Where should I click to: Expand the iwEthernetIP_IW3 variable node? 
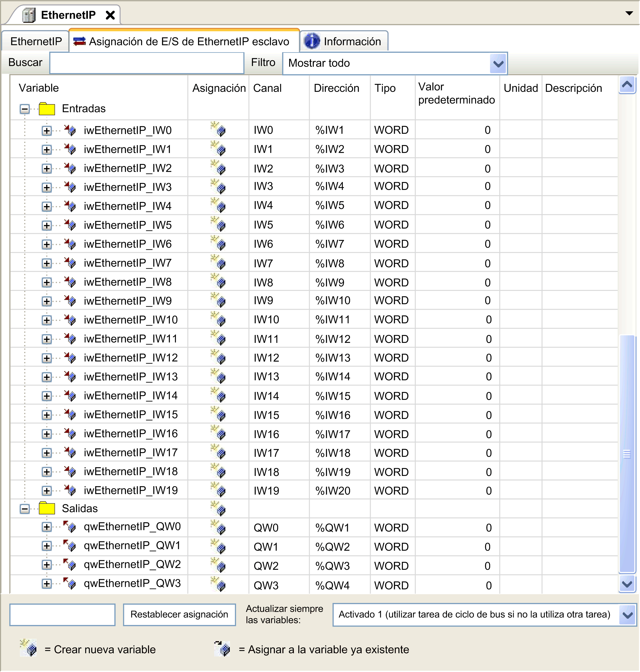pos(47,187)
